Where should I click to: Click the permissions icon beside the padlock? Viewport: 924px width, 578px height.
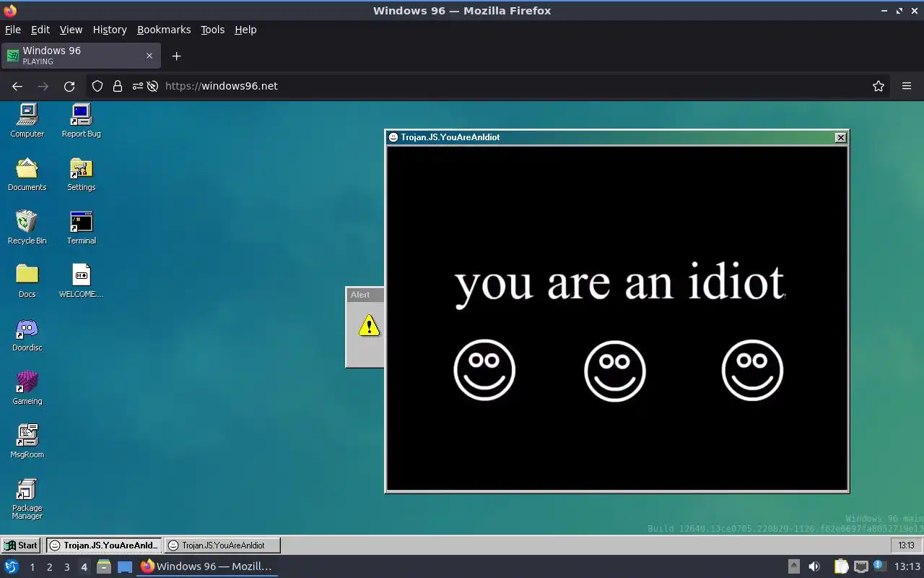138,86
